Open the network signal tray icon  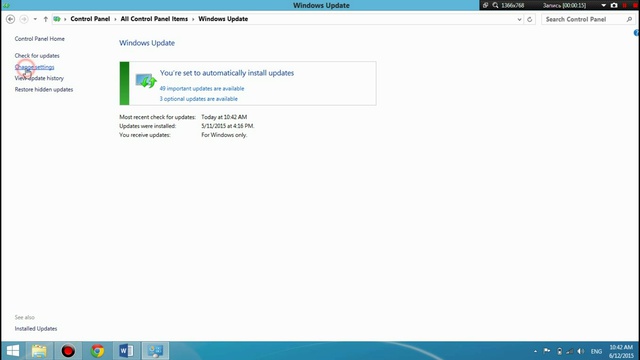570,351
